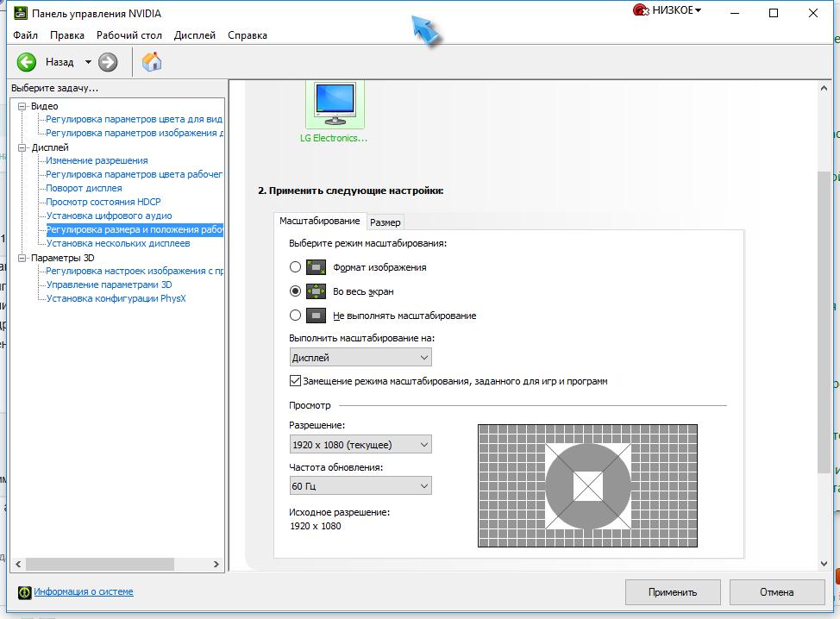Click the 'Формат изображения' scaling mode icon
The image size is (840, 619).
(x=317, y=267)
